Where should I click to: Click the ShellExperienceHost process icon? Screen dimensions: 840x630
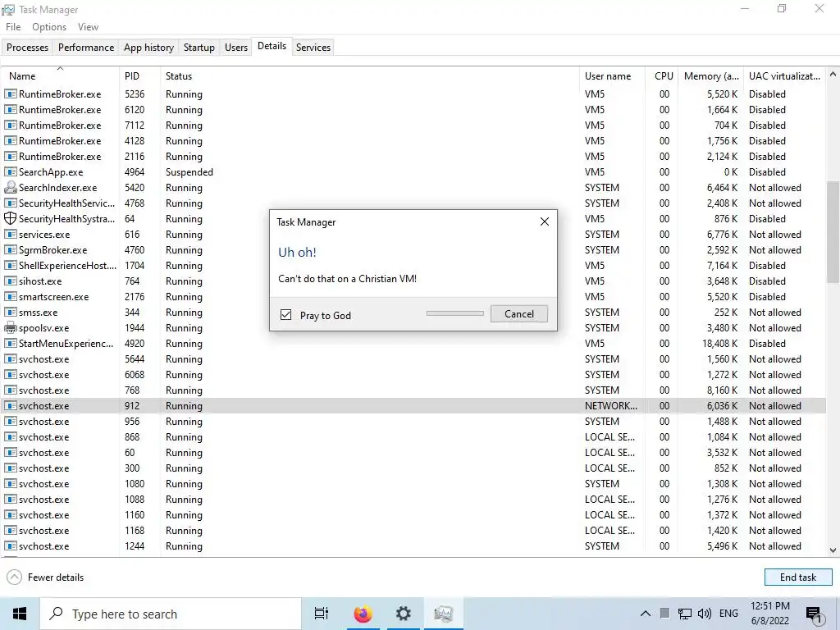(10, 265)
